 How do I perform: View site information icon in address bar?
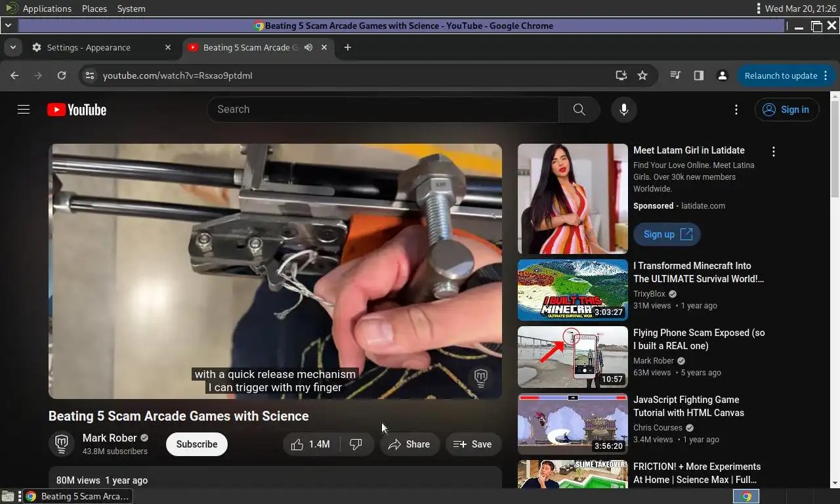pos(90,75)
